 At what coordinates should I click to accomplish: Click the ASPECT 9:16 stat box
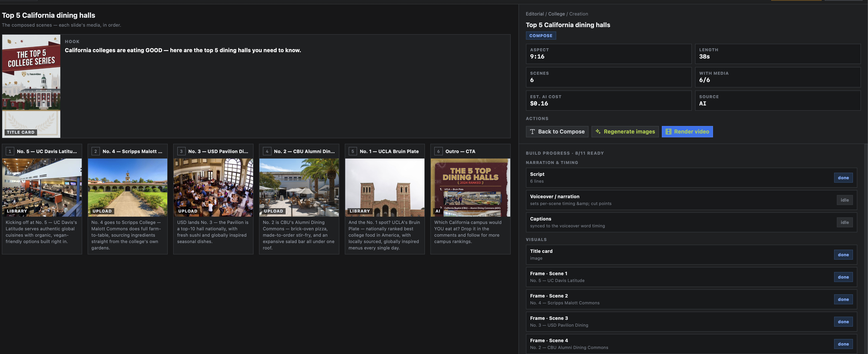tap(609, 54)
